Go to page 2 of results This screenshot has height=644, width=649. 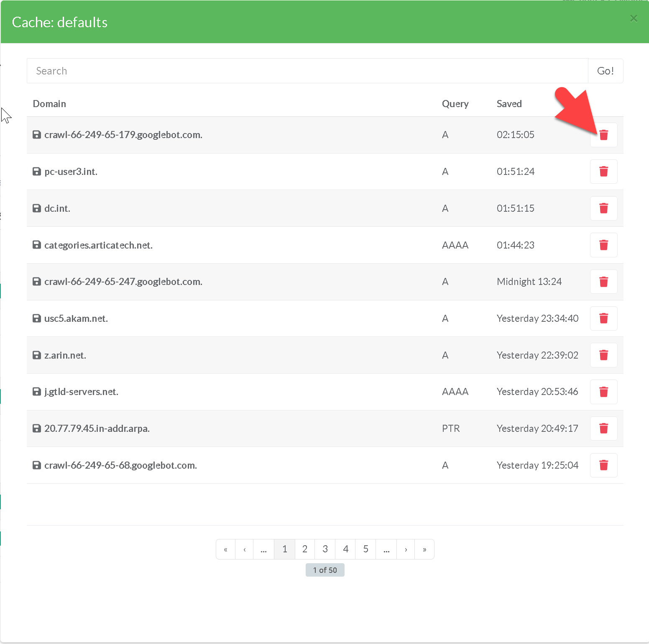coord(305,549)
